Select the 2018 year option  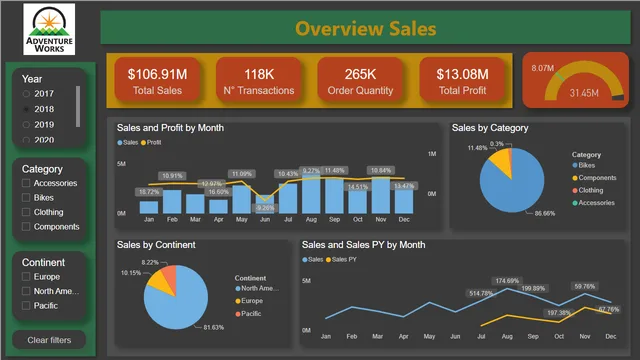click(26, 109)
